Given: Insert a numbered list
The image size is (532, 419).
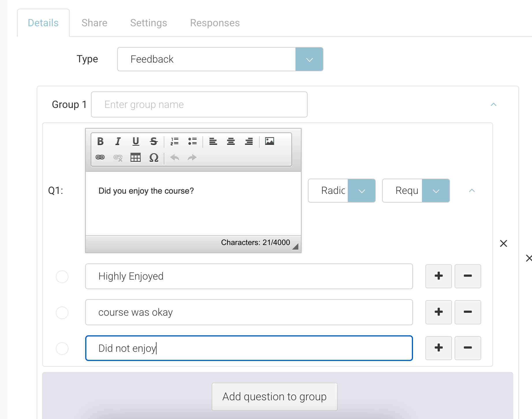Looking at the screenshot, I should pos(174,141).
